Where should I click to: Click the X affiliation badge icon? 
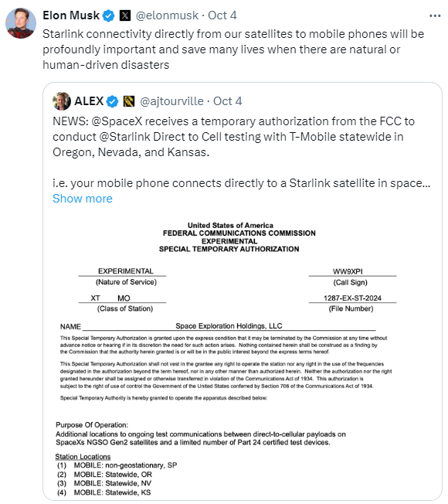click(x=125, y=15)
